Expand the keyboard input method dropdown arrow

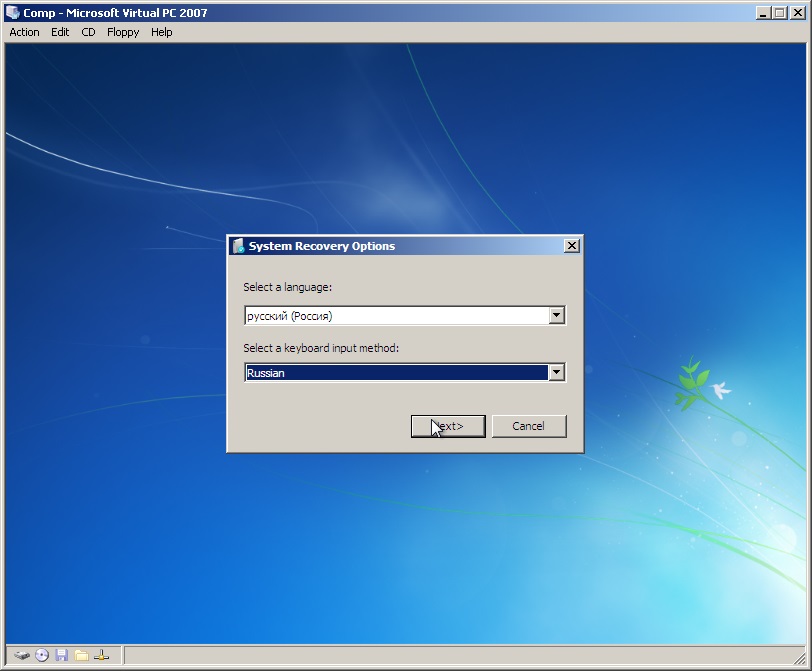click(x=557, y=373)
